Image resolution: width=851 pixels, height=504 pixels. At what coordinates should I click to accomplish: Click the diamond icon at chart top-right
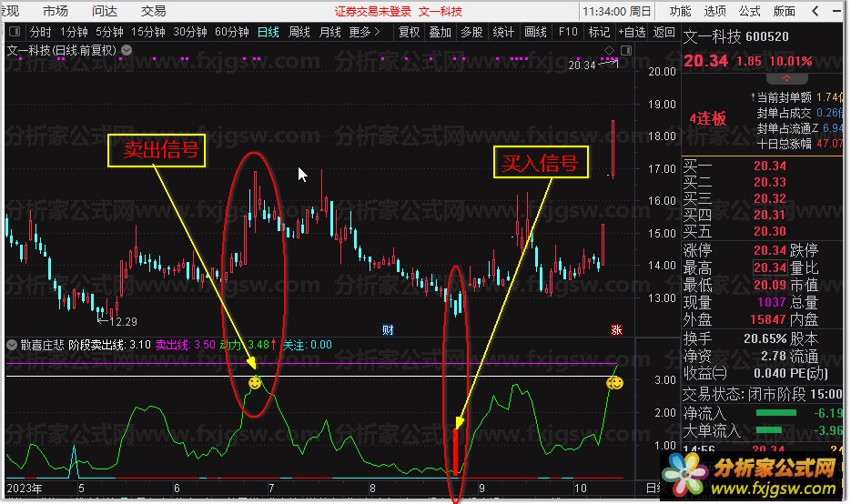click(x=609, y=50)
